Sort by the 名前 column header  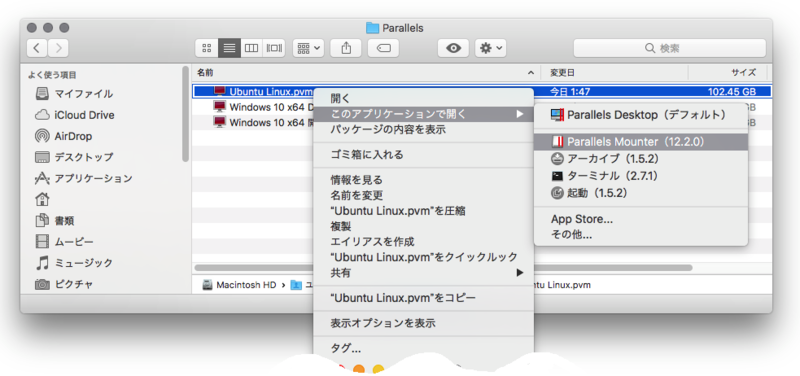(366, 72)
